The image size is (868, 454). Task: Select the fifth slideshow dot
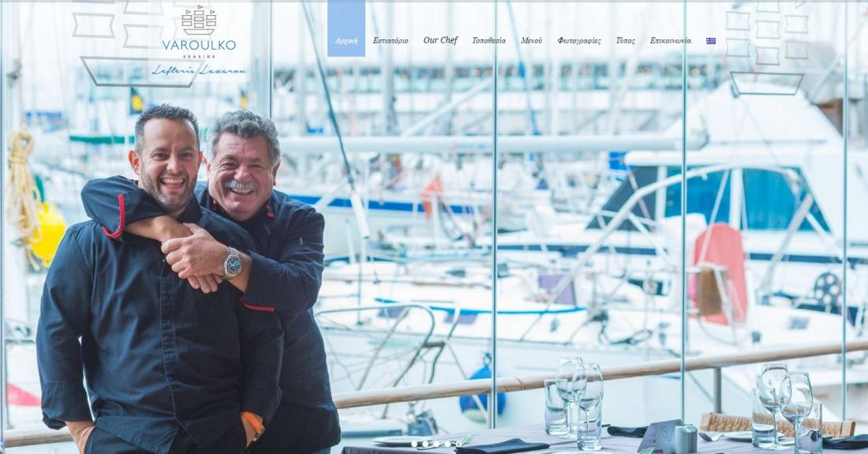click(x=459, y=444)
